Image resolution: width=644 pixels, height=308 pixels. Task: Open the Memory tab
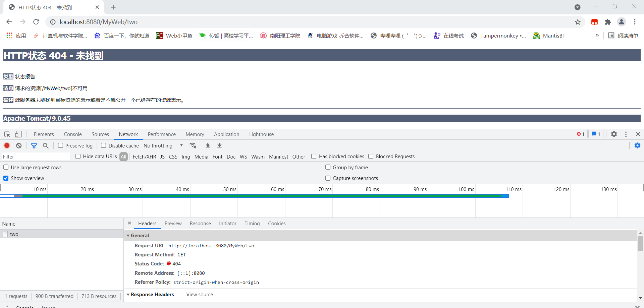point(195,134)
